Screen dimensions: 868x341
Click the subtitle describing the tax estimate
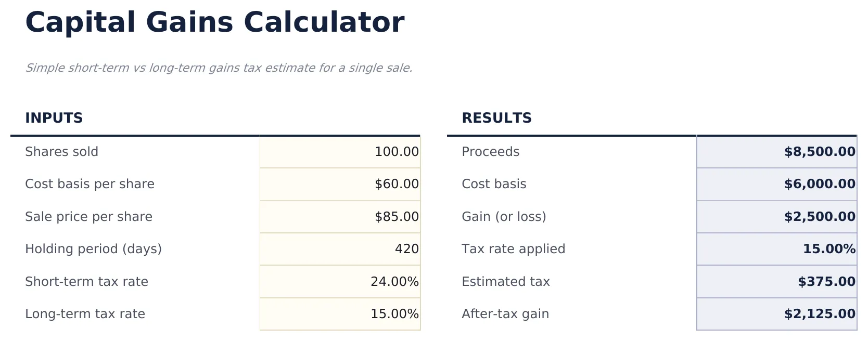pyautogui.click(x=220, y=67)
